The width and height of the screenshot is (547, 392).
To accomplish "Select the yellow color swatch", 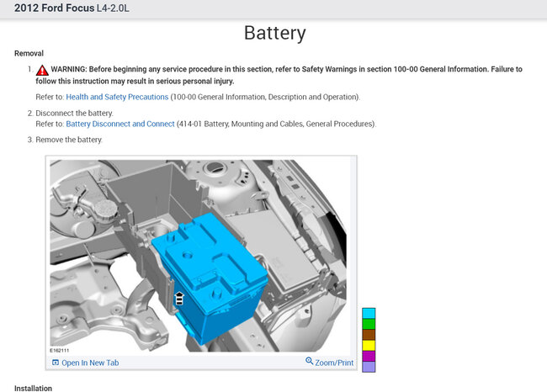I will (x=369, y=346).
